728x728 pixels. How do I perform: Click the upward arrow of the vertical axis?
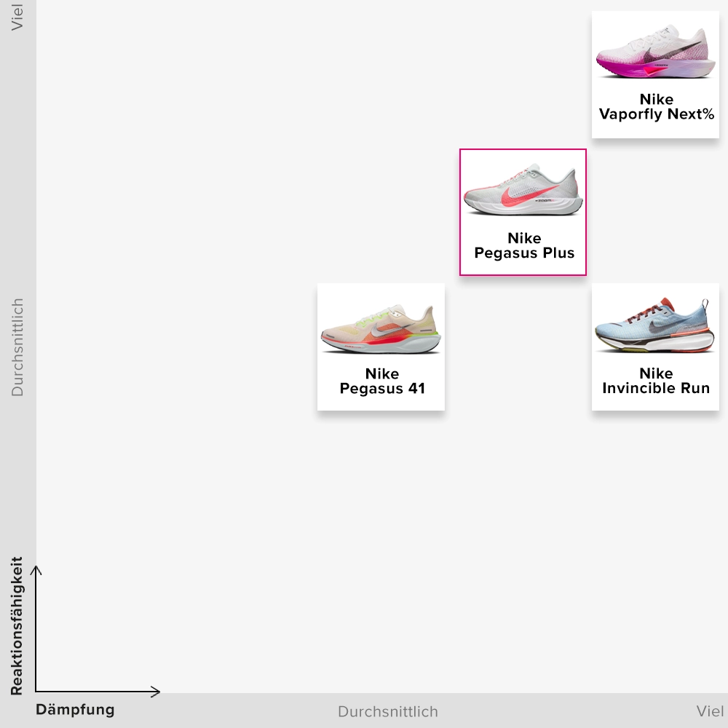36,570
